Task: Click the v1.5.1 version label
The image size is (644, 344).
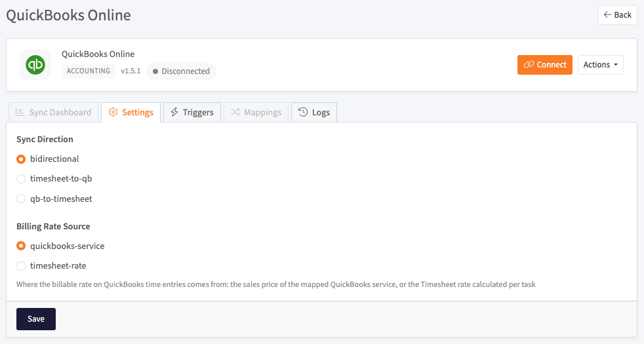Action: 131,71
